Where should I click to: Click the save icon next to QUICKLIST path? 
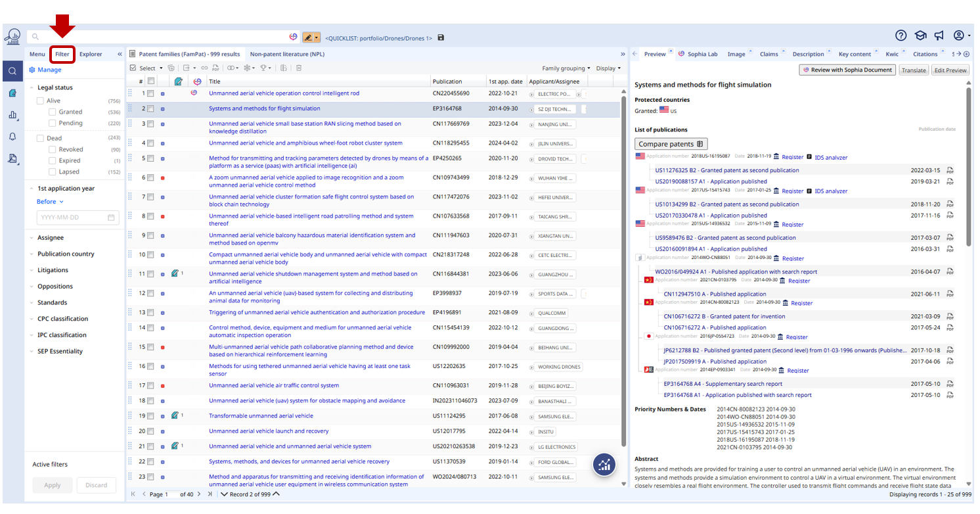tap(441, 37)
